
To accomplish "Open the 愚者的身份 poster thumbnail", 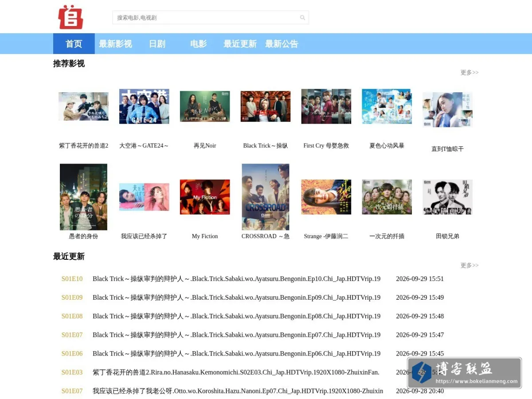I will 83,197.
